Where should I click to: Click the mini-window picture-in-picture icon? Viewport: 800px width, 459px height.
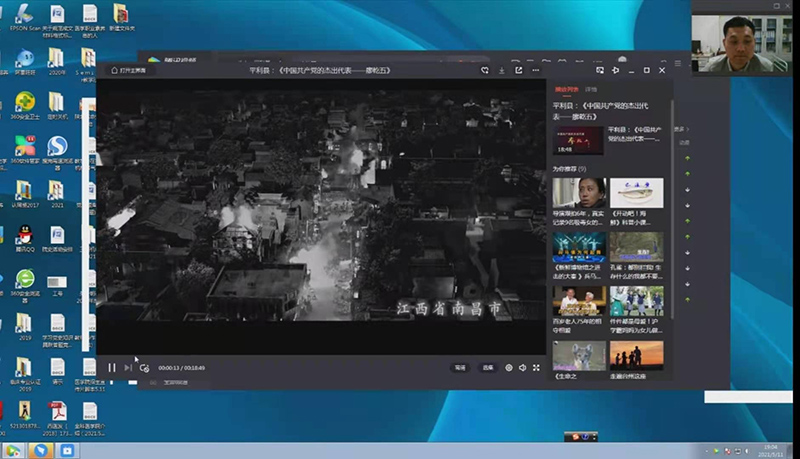tap(599, 70)
